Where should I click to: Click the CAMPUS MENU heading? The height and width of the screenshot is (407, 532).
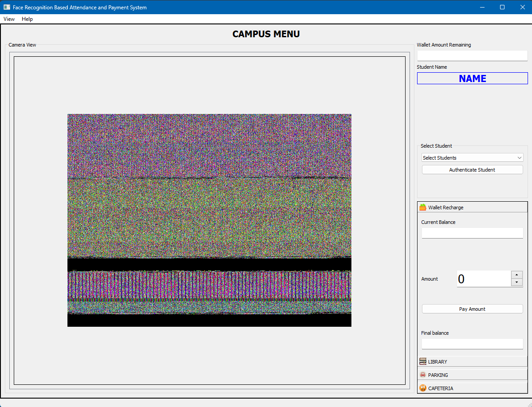266,34
